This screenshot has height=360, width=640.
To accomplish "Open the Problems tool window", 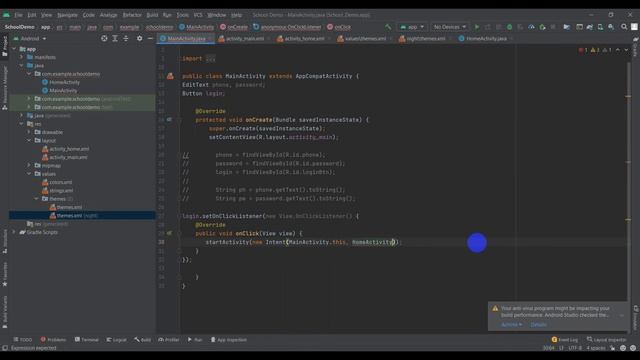I will tap(53, 340).
